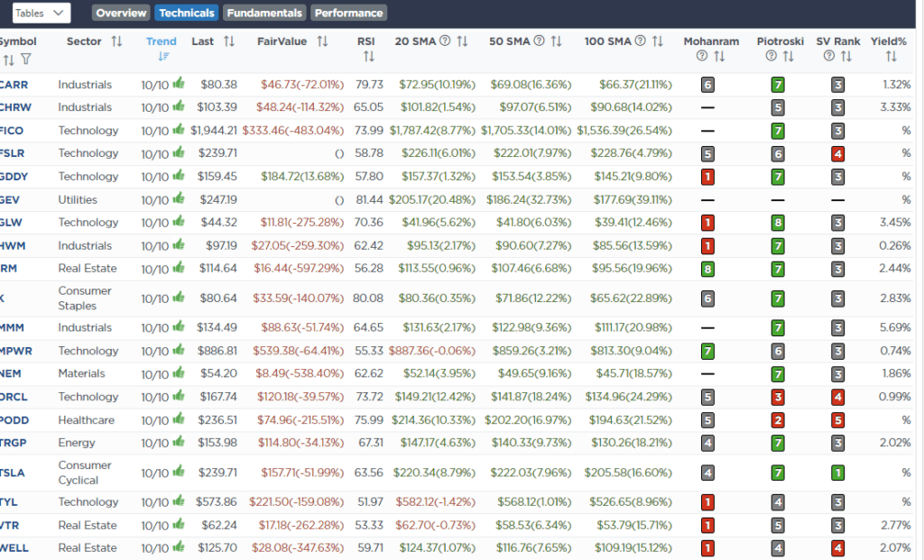The height and width of the screenshot is (560, 924).
Task: Open the SV Rank help tooltip
Action: [827, 56]
